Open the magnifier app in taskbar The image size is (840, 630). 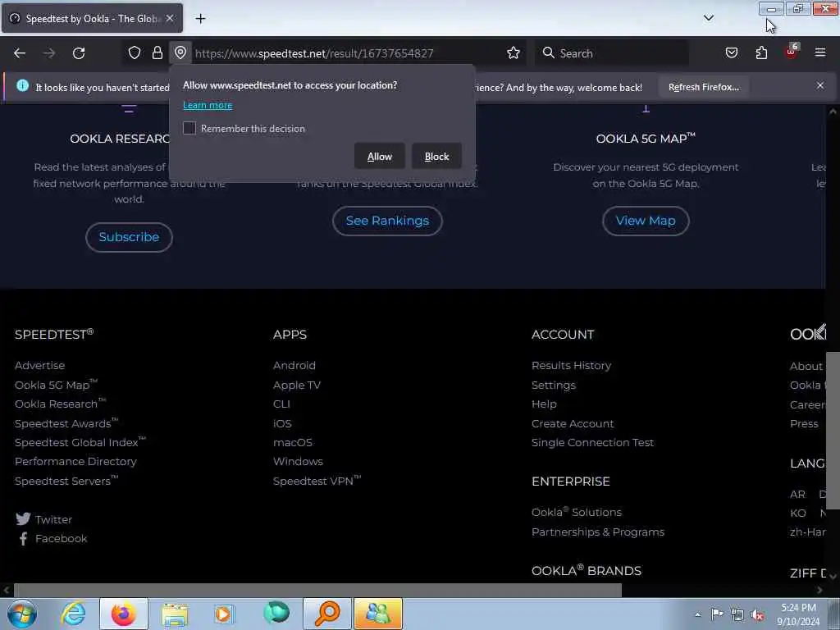[x=327, y=614]
